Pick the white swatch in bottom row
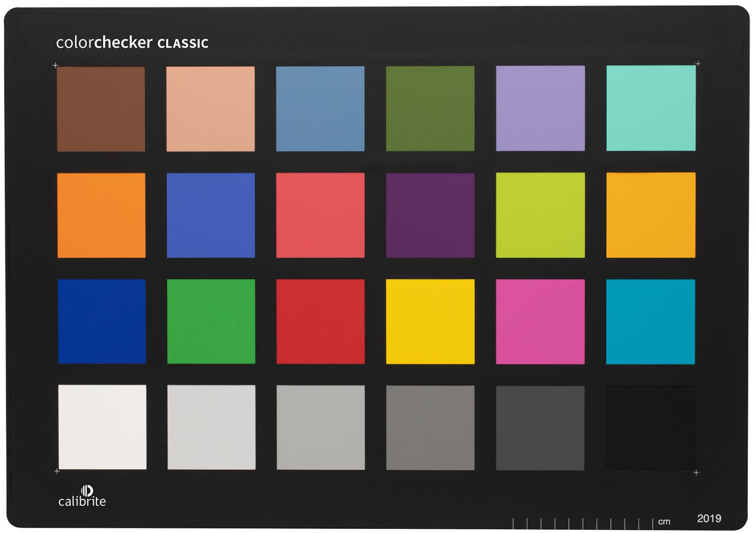The image size is (756, 533). pos(102,427)
